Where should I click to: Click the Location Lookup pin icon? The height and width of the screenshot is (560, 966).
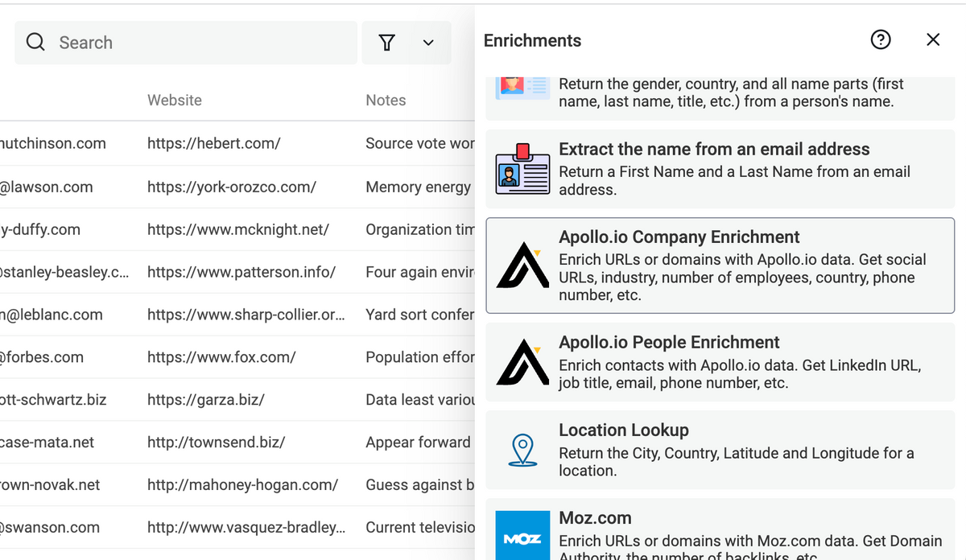(523, 450)
